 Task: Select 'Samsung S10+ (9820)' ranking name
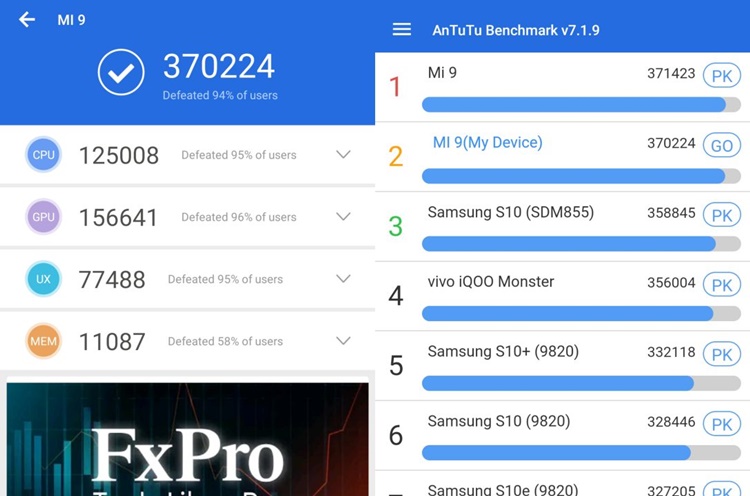[x=503, y=351]
